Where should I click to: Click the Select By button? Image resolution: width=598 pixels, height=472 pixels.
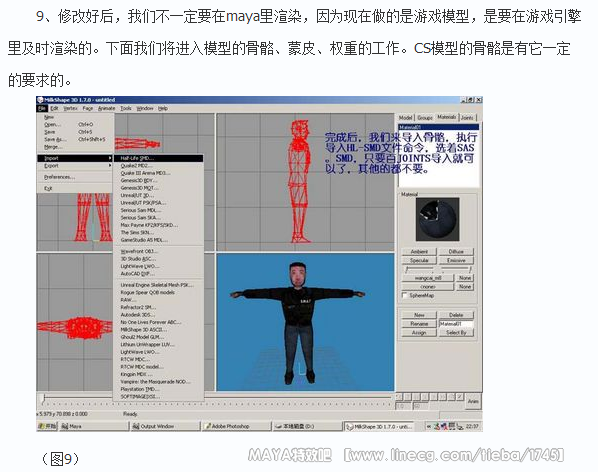coord(456,333)
